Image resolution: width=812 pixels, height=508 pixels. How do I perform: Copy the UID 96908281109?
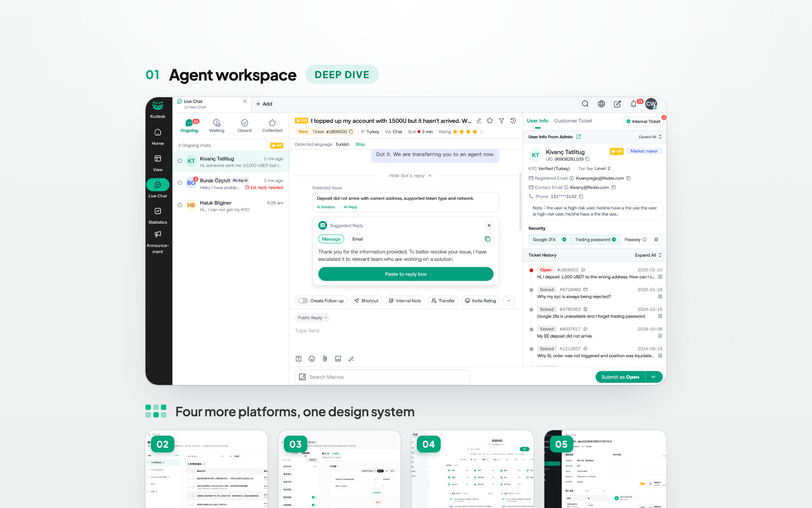click(x=587, y=159)
